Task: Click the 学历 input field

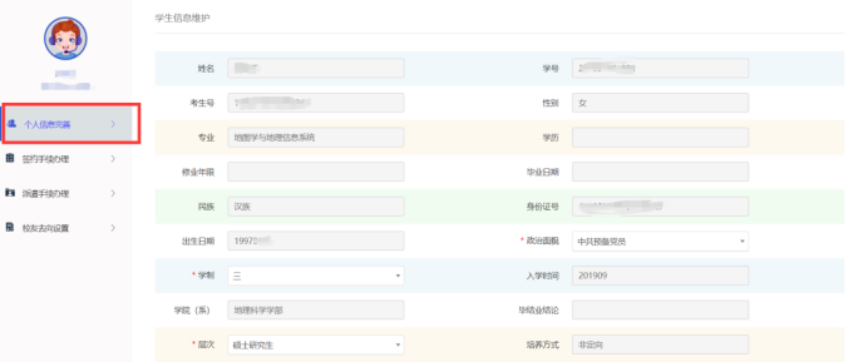Action: (660, 137)
